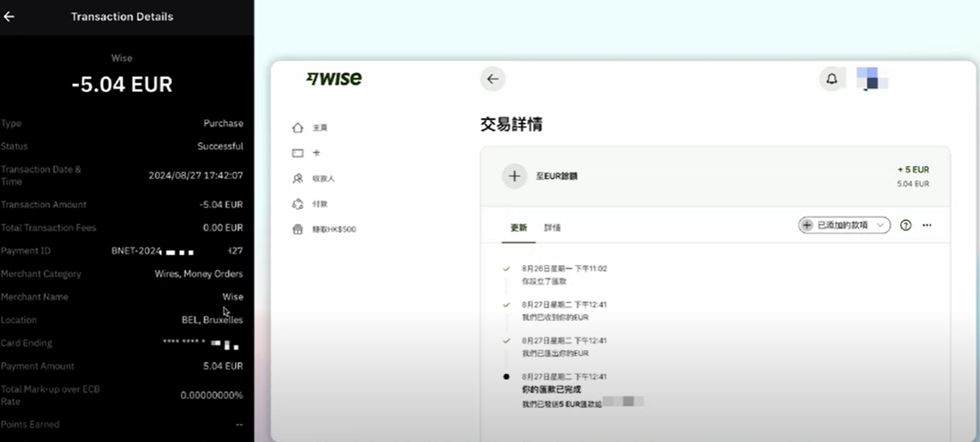Open Wise notifications bell
The image size is (980, 442).
tap(831, 79)
